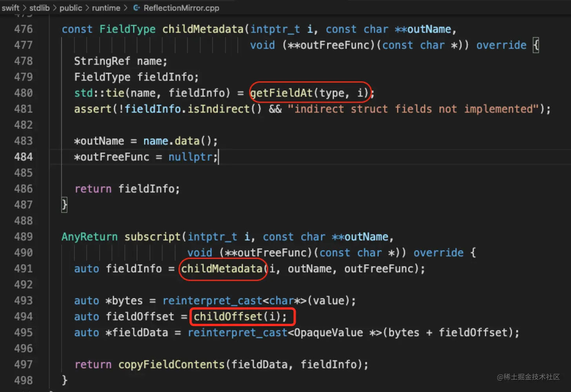Image resolution: width=571 pixels, height=392 pixels.
Task: Click 'reinterpret_cast<char*>' on line 493
Action: (235, 301)
